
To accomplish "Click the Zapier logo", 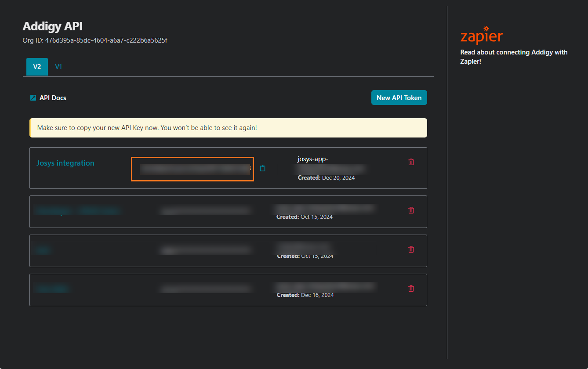I will point(481,35).
